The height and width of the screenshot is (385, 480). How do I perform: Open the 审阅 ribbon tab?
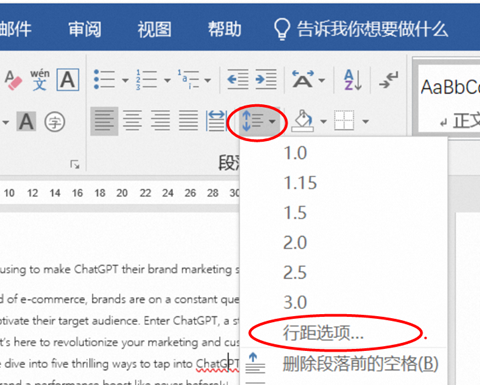pos(85,29)
